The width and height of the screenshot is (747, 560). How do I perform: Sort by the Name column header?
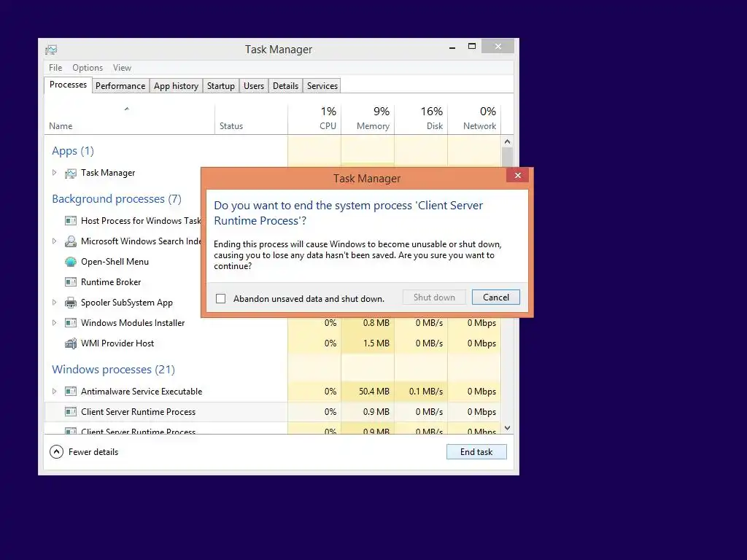(x=129, y=120)
